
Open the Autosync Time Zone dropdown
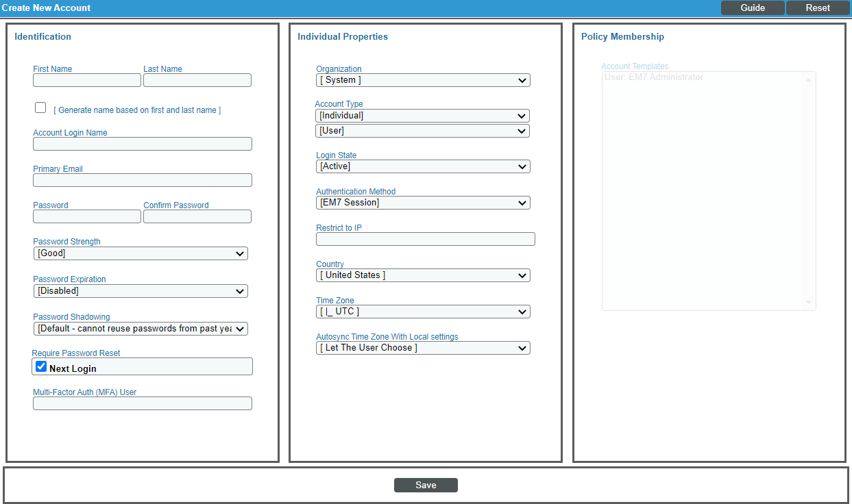(x=422, y=347)
